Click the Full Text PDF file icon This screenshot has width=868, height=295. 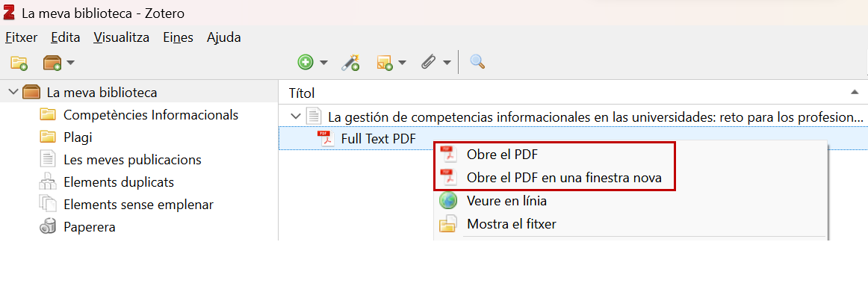[x=326, y=139]
